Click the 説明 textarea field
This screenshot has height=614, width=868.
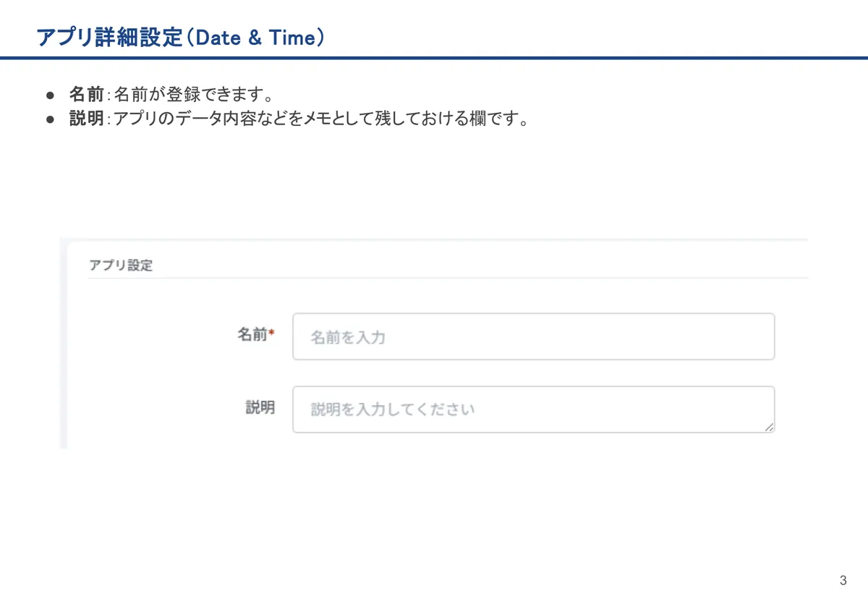click(x=533, y=409)
